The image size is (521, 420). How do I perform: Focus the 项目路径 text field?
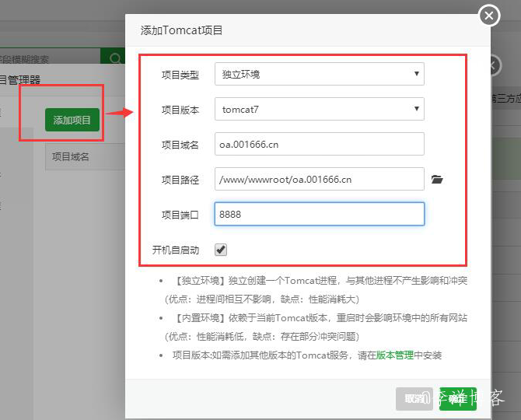[x=319, y=180]
